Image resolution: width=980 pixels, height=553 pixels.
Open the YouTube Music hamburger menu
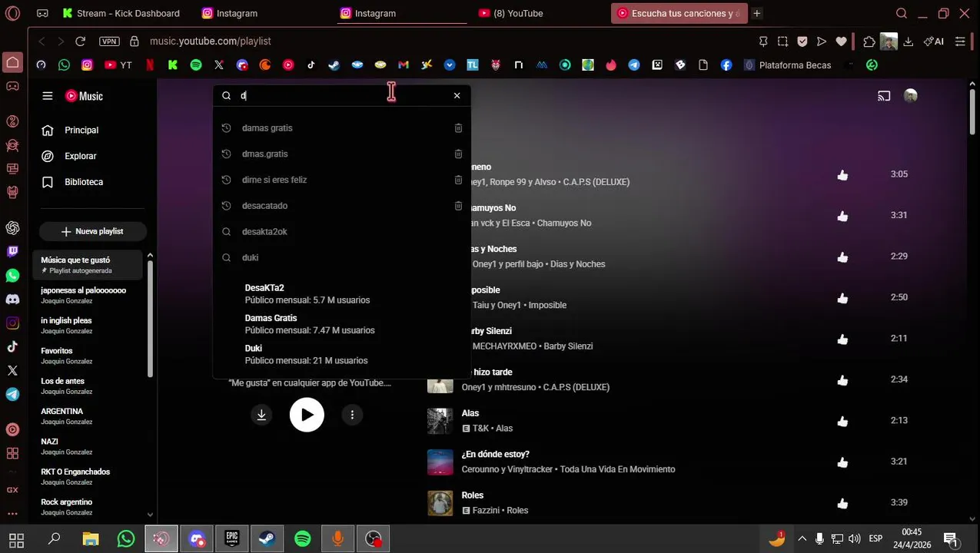(x=48, y=96)
